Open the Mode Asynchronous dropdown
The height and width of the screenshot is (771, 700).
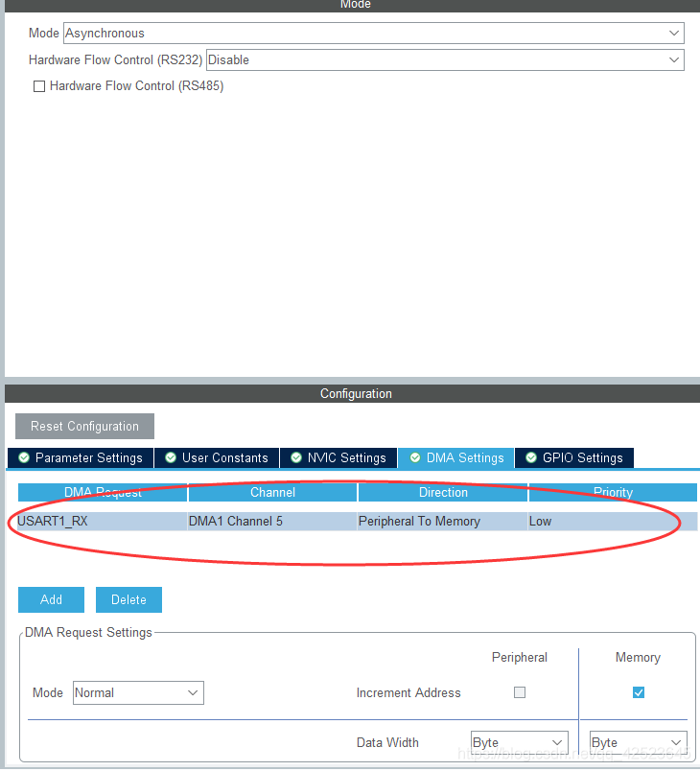(x=374, y=33)
